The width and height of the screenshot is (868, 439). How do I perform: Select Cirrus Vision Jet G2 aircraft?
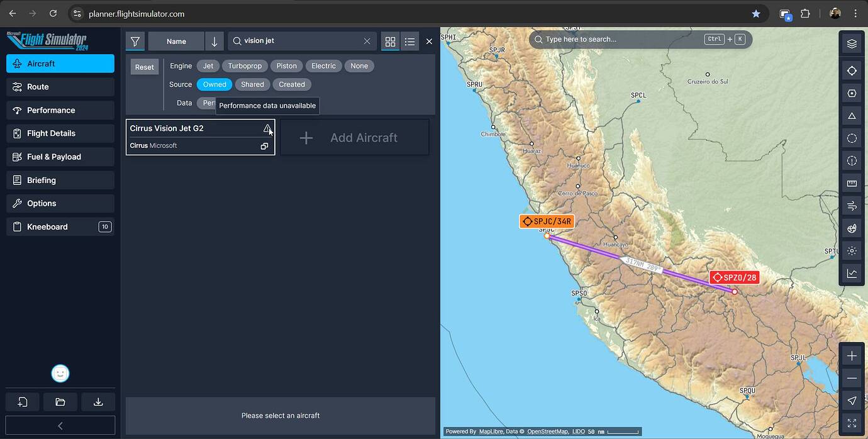pyautogui.click(x=200, y=137)
